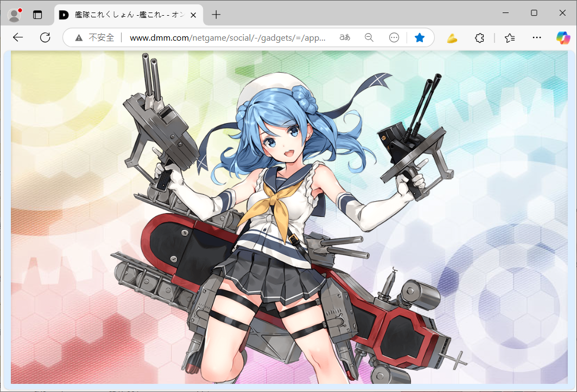Screen dimensions: 577x392
Task: Close the browser window
Action: [x=562, y=13]
